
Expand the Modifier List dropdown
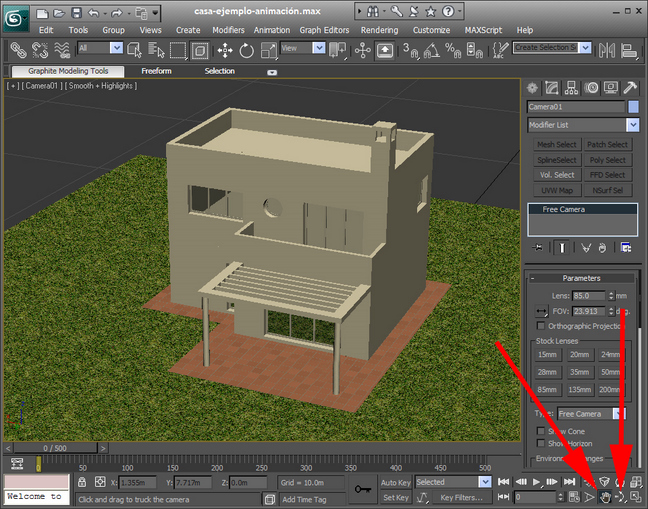[633, 125]
